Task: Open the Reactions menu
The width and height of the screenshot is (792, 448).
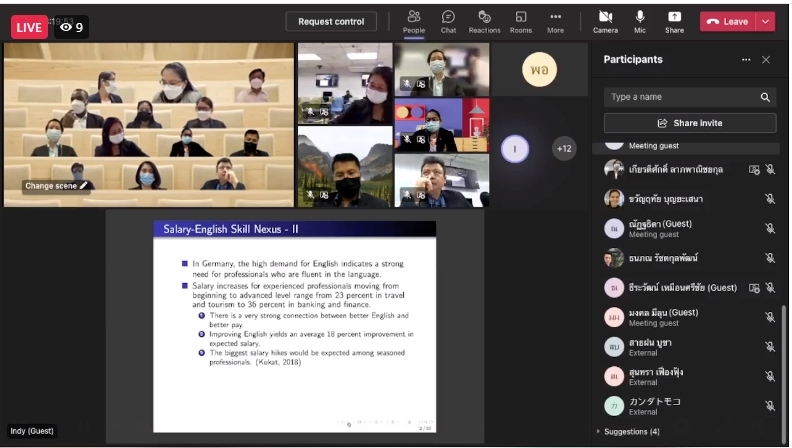Action: tap(484, 22)
